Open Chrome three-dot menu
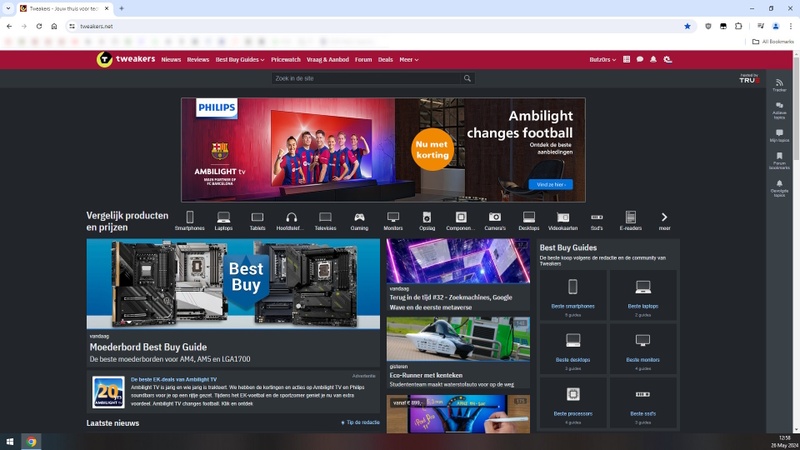 pos(791,26)
